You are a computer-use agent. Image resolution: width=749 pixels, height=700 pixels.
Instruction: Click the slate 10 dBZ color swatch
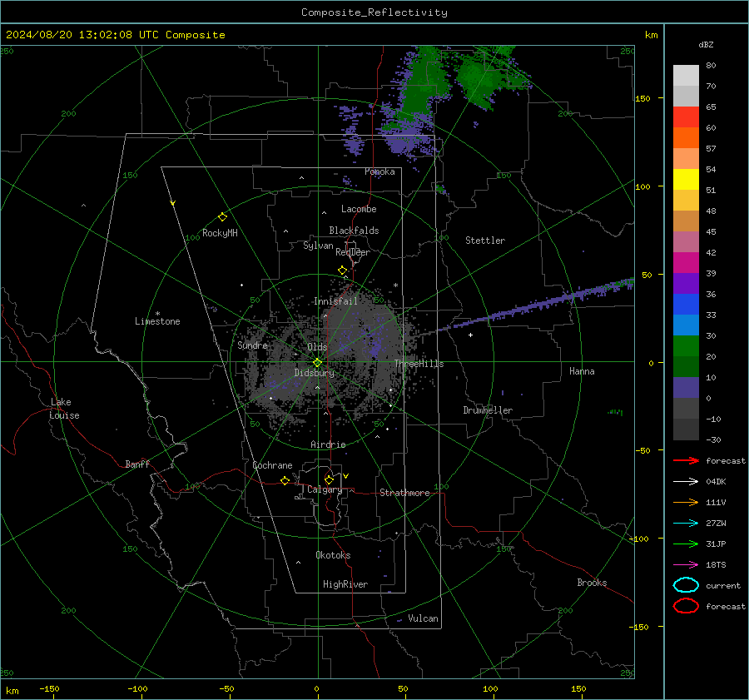(x=686, y=388)
